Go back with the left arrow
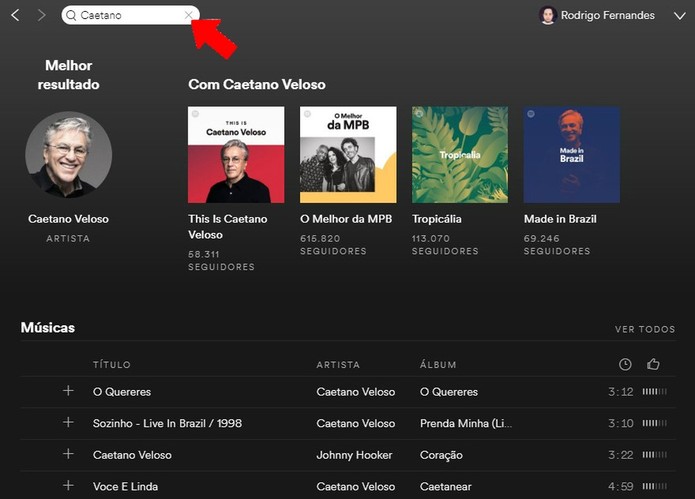This screenshot has height=499, width=695. (x=15, y=15)
